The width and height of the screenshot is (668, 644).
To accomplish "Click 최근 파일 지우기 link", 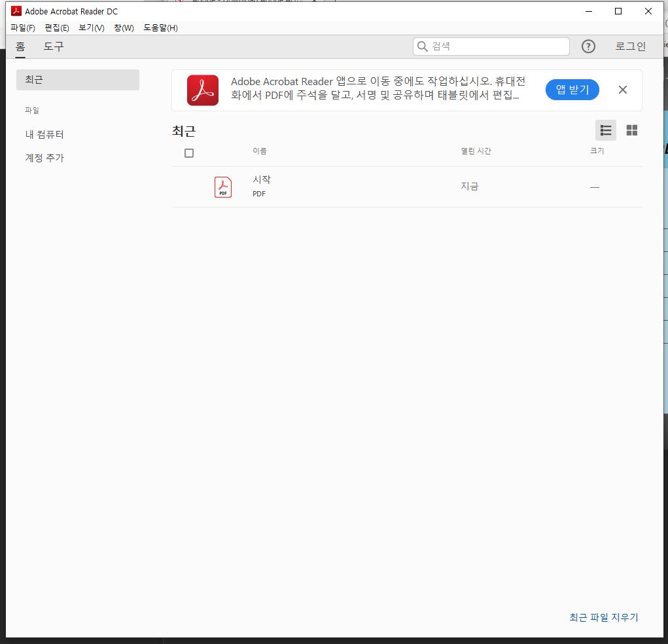I will pyautogui.click(x=603, y=617).
